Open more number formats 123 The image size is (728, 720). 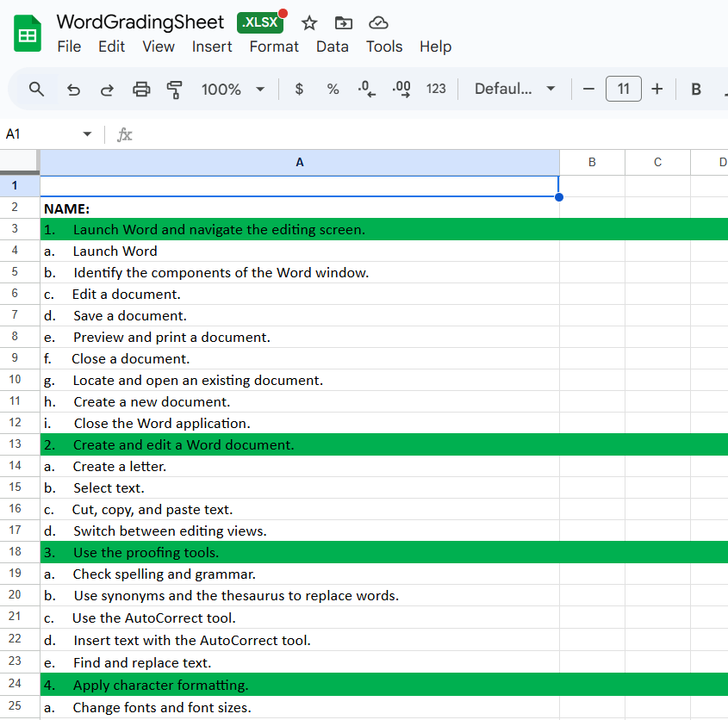click(436, 89)
